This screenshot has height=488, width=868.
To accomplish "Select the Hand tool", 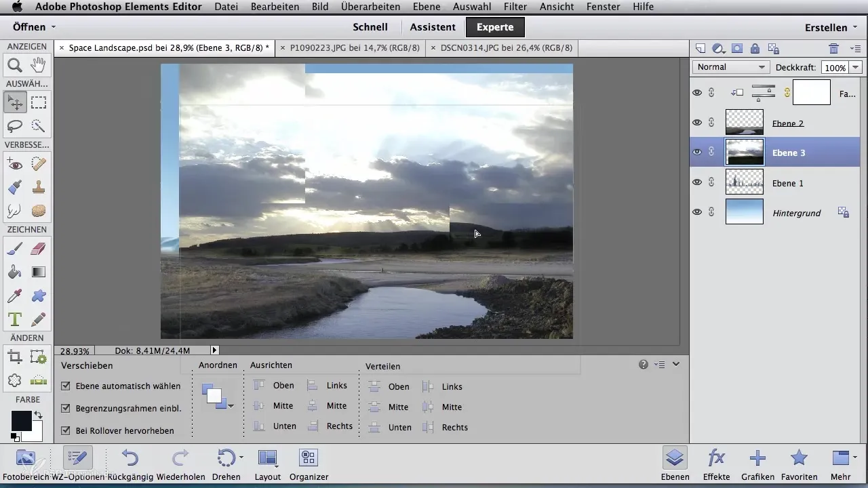I will pyautogui.click(x=39, y=65).
